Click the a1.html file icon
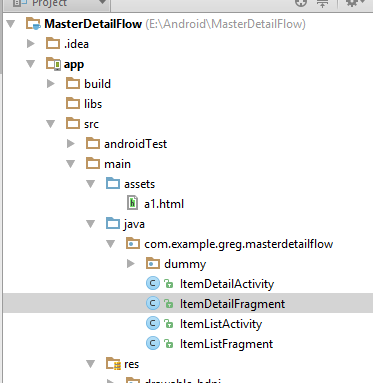Screen dimensions: 373x383 pyautogui.click(x=133, y=203)
